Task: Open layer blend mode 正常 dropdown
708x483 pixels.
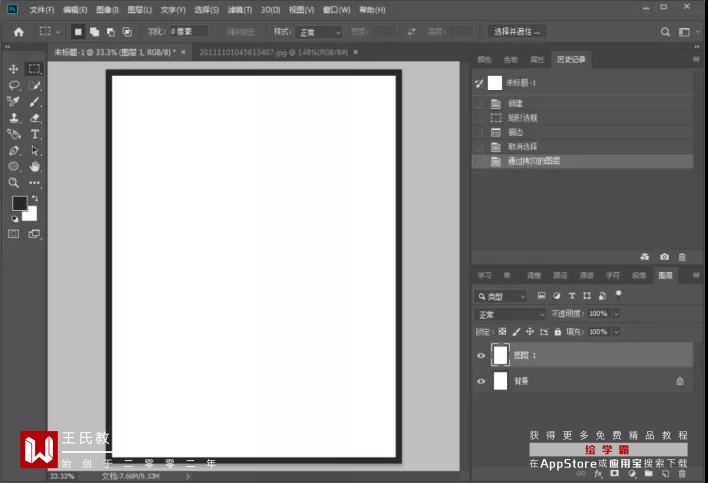Action: tap(510, 314)
